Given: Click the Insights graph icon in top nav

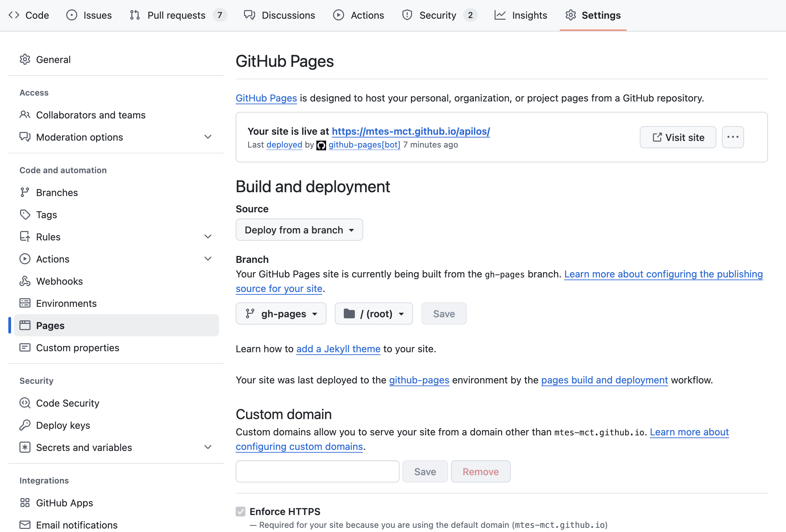Looking at the screenshot, I should point(500,15).
